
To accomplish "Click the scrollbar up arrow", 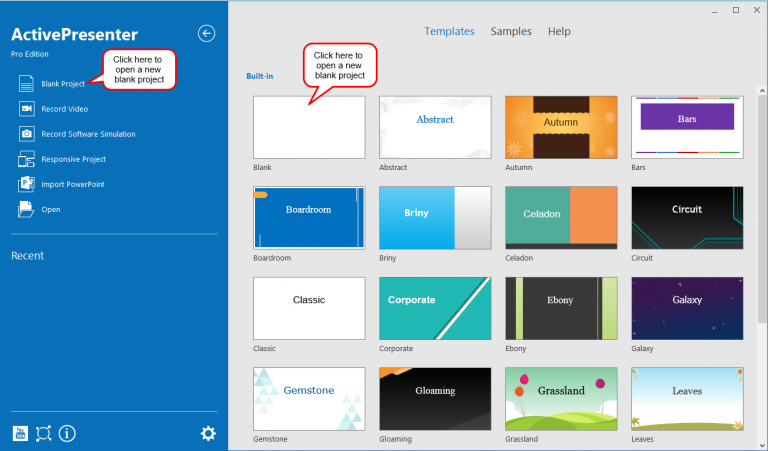I will click(x=762, y=91).
